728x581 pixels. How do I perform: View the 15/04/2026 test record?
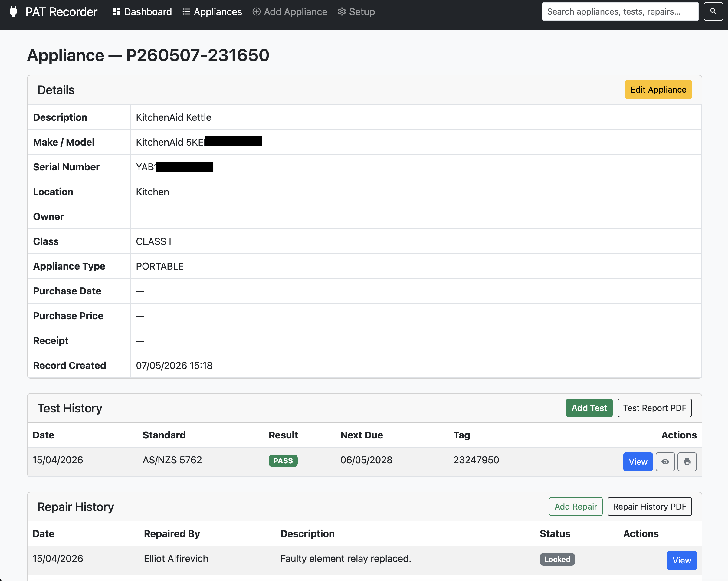(638, 461)
